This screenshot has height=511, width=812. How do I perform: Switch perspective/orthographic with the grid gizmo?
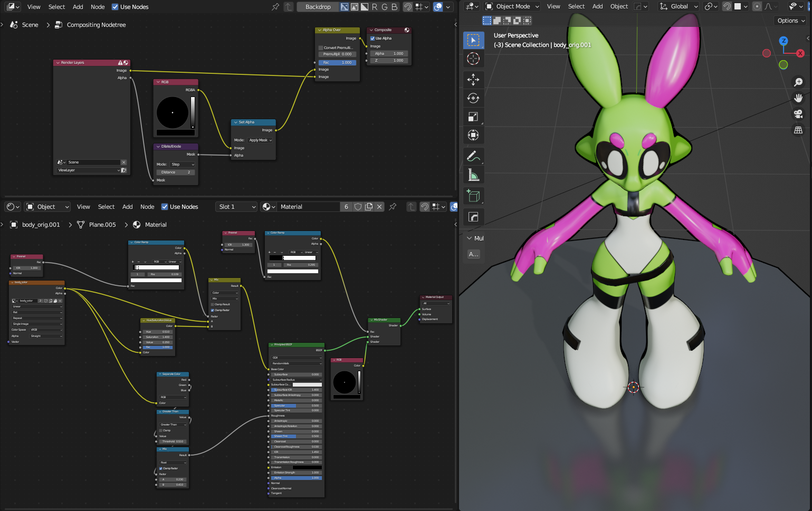coord(798,130)
